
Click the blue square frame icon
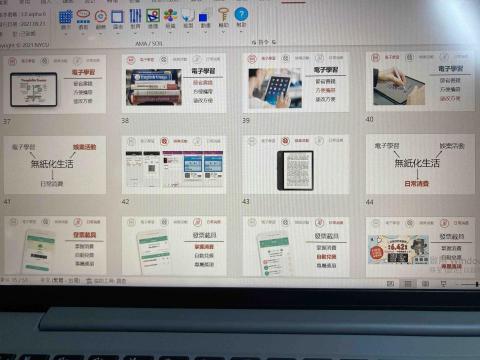117,16
